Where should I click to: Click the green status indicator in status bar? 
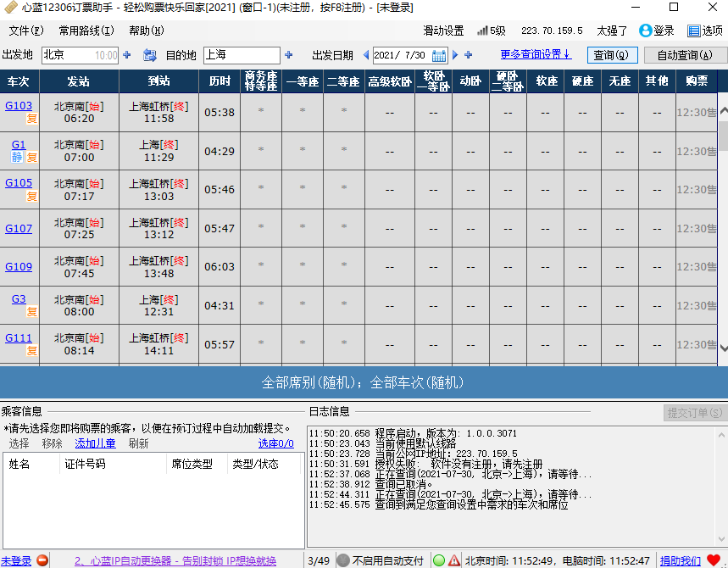[439, 560]
